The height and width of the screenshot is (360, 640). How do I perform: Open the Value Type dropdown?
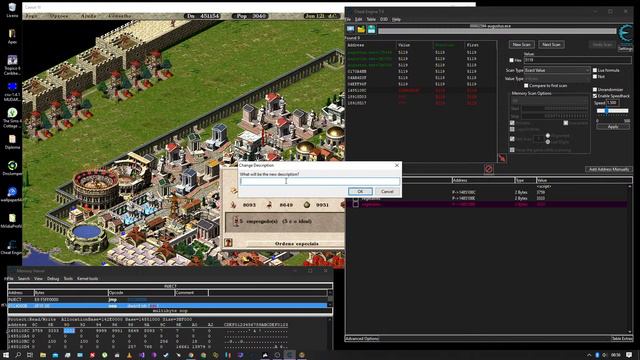click(557, 78)
